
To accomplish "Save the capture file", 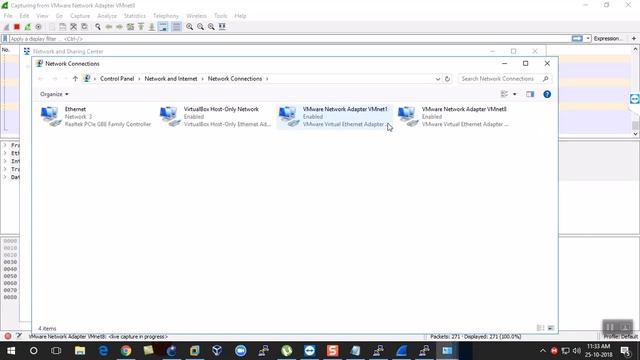I will pyautogui.click(x=62, y=27).
